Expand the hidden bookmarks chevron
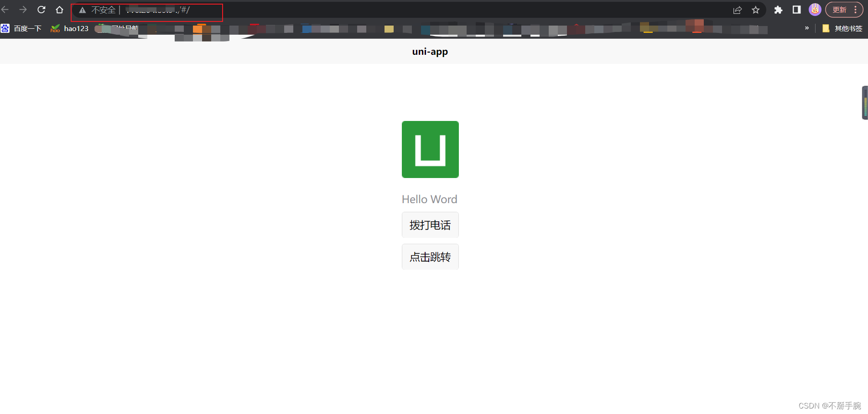868x414 pixels. pos(807,28)
